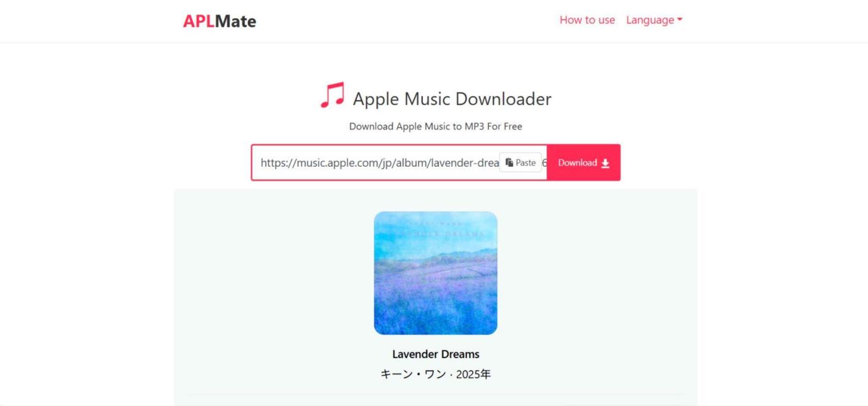Click the Apple Music Downloader heading
Image resolution: width=868 pixels, height=406 pixels.
(452, 99)
